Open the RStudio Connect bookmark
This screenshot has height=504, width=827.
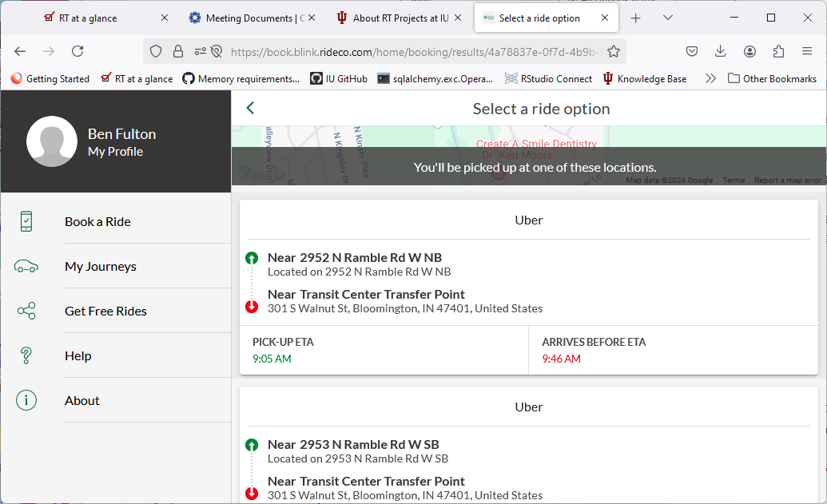(548, 78)
